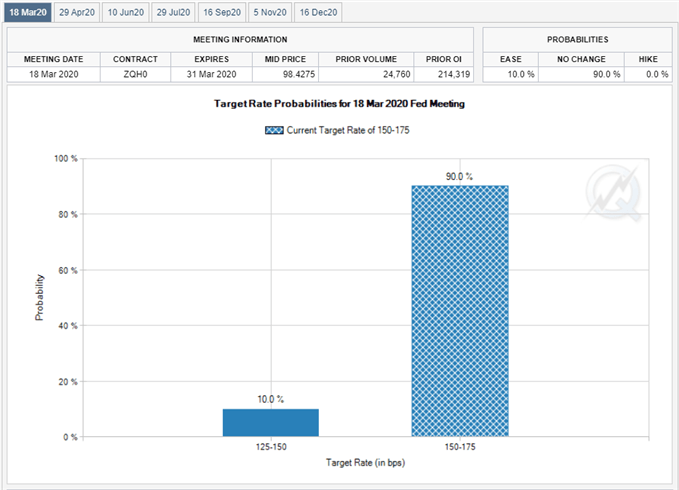Click the 60 % y-axis tick label

tap(68, 271)
